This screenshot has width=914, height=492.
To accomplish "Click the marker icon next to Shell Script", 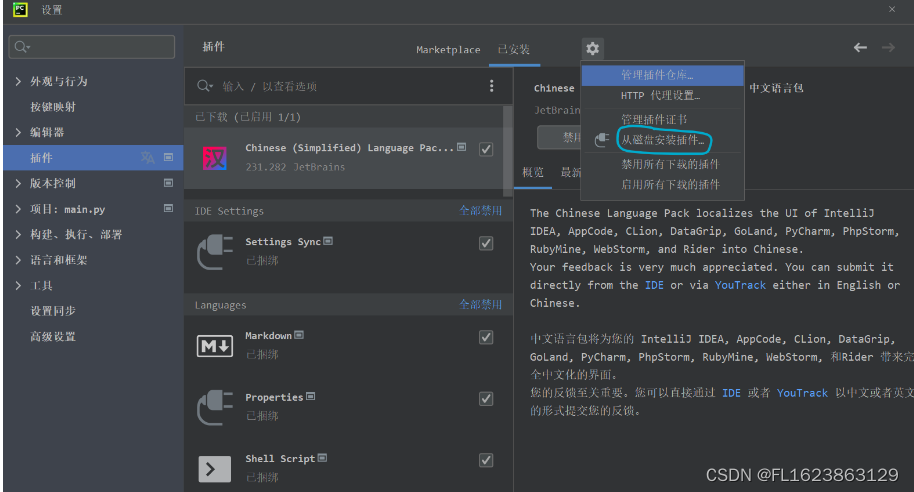I will 322,458.
